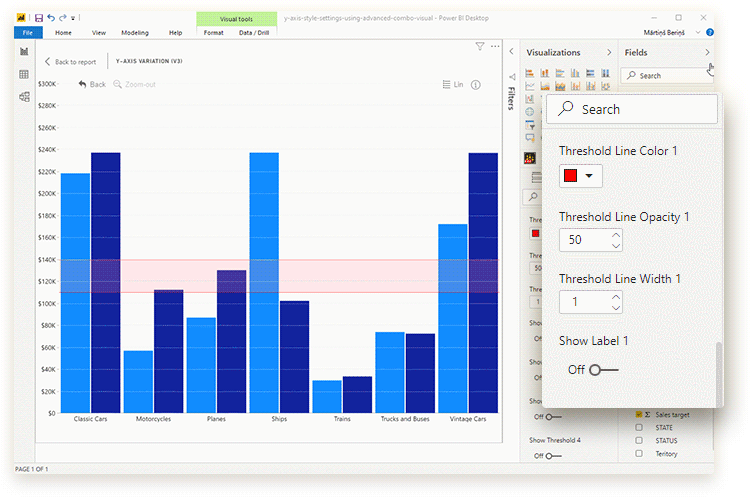Click the Fields pane Search box
Screen dimensions: 750x500
(x=667, y=76)
